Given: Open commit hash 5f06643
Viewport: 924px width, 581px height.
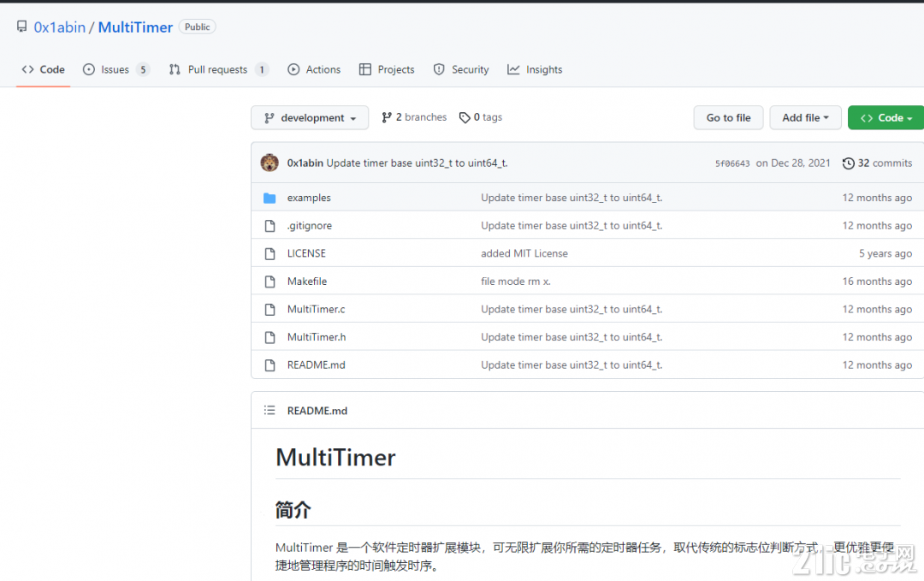Looking at the screenshot, I should coord(732,163).
